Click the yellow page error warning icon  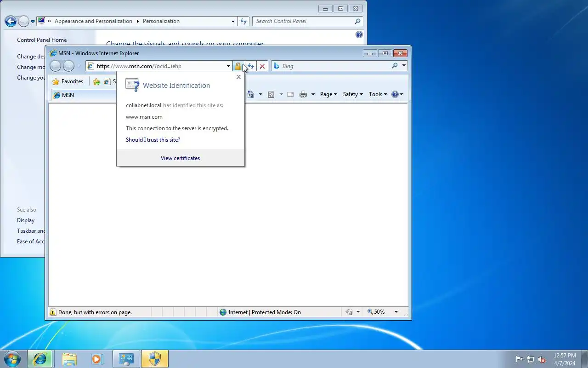pyautogui.click(x=53, y=312)
